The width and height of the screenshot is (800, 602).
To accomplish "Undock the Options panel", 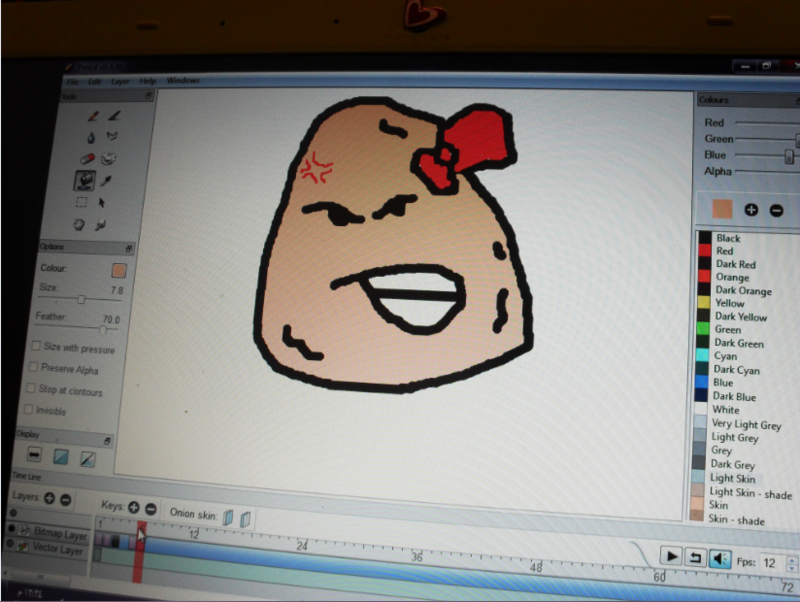I will tap(129, 248).
